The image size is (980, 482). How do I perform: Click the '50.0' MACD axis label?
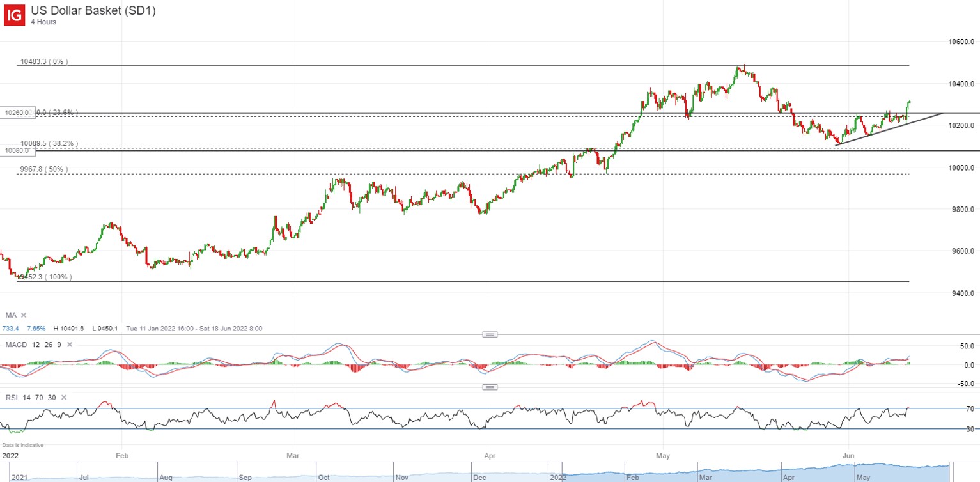click(x=966, y=345)
